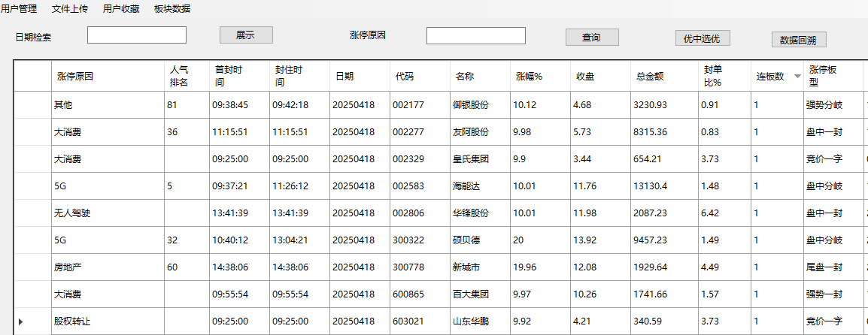Viewport: 868px width, 335px height.
Task: Open the 用户收藏 menu
Action: click(x=121, y=8)
